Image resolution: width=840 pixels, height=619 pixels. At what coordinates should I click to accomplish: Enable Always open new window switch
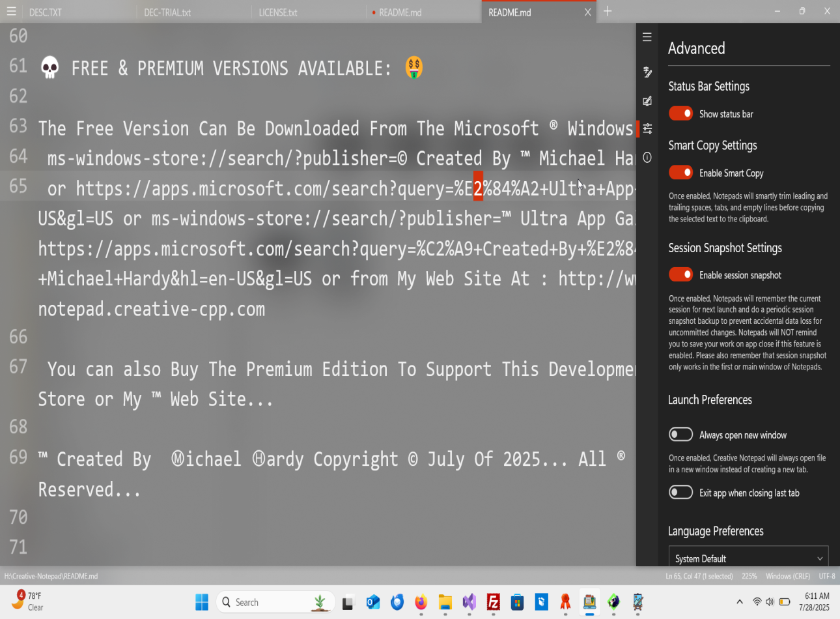(x=680, y=435)
